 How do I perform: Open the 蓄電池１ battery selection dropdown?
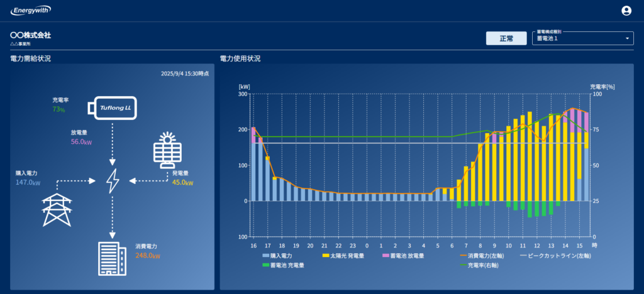582,38
